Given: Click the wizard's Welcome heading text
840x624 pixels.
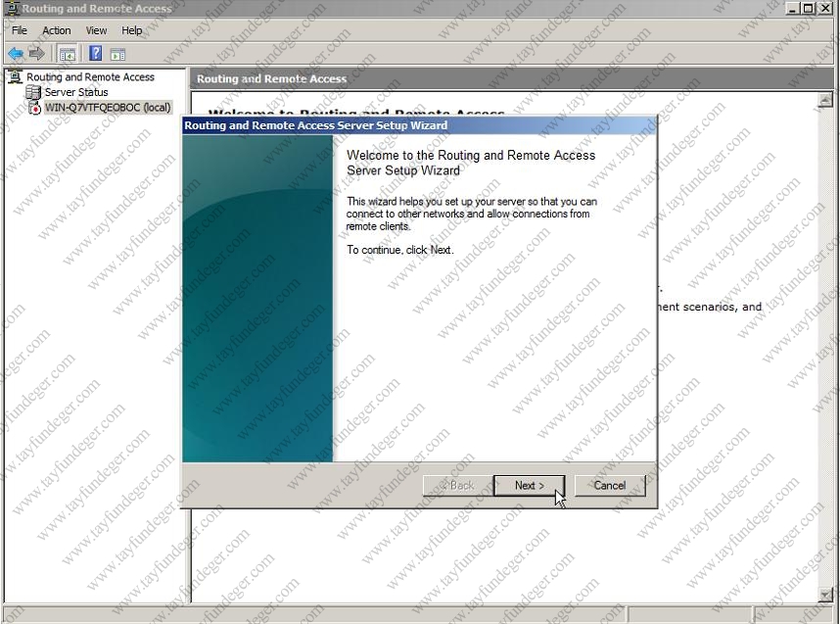Looking at the screenshot, I should pos(471,163).
